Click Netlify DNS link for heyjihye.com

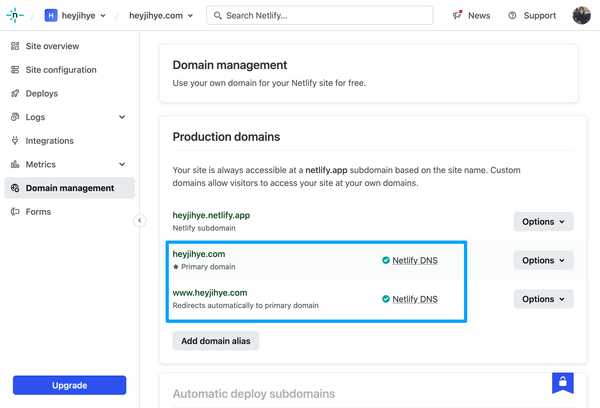click(x=415, y=260)
